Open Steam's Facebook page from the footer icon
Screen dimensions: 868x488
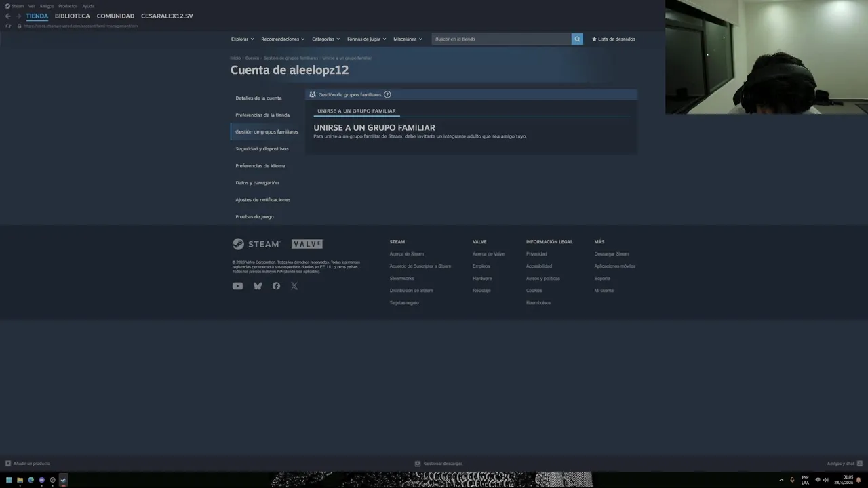click(x=276, y=286)
